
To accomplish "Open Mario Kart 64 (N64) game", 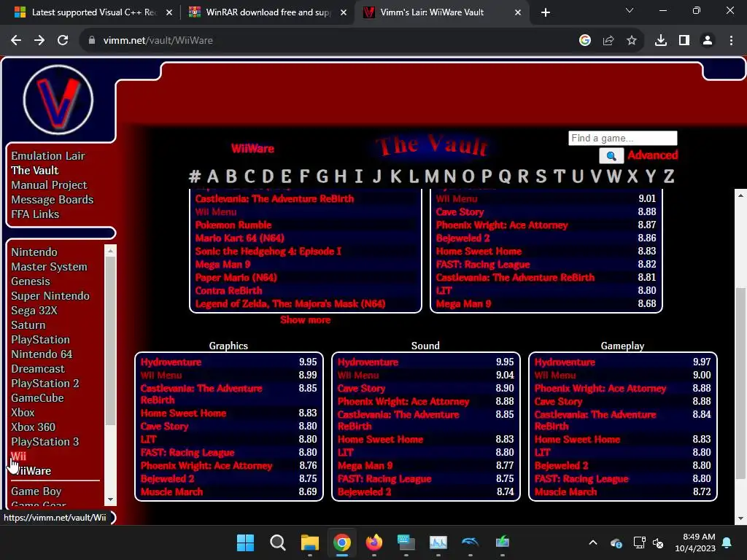I will pyautogui.click(x=239, y=238).
